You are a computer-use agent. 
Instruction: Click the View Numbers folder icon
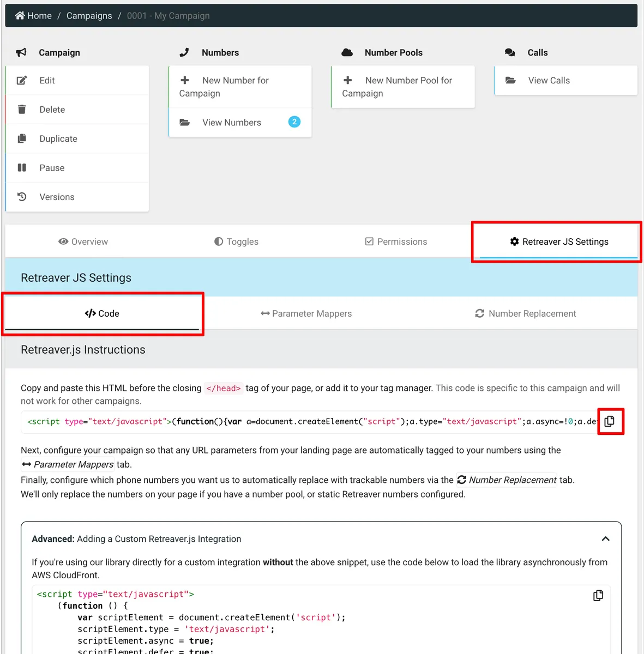click(185, 123)
